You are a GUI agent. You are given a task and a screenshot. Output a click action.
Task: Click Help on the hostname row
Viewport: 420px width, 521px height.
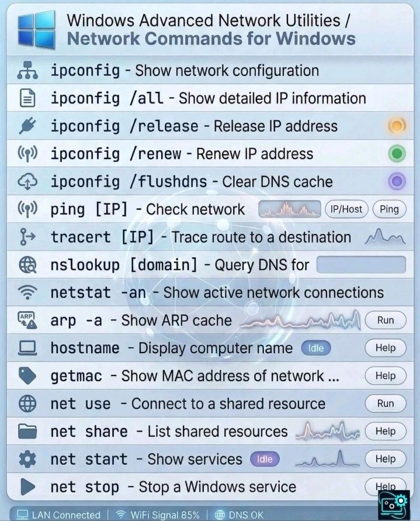386,347
